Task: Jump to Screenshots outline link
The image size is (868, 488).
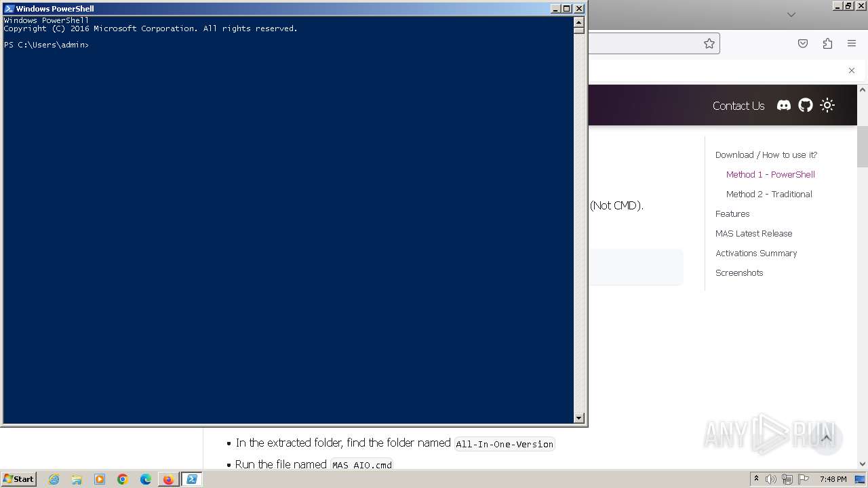Action: pos(739,272)
